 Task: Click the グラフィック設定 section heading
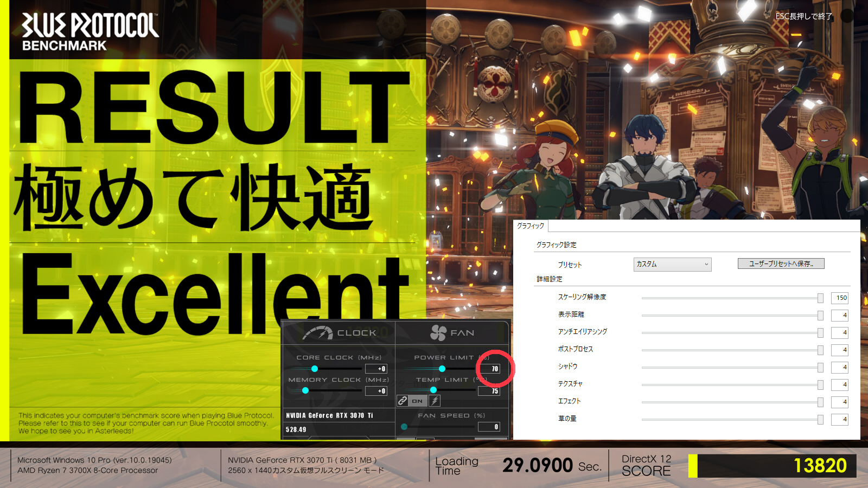(x=556, y=245)
